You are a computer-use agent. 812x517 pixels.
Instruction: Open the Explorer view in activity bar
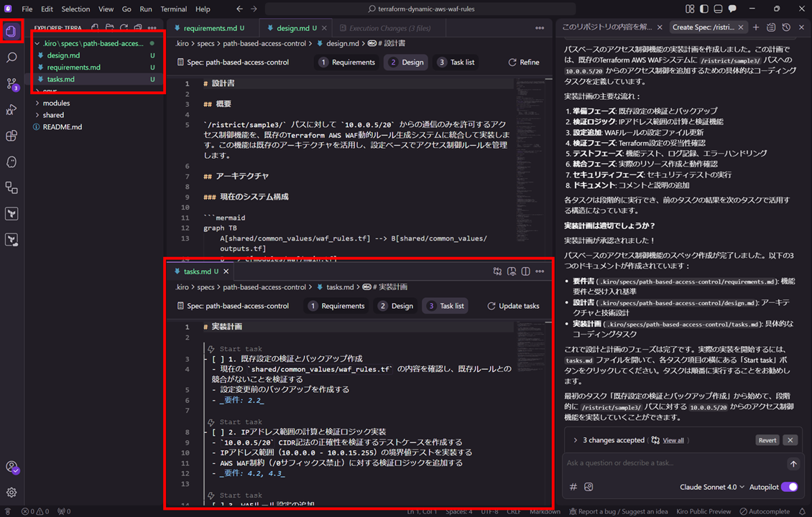(x=11, y=31)
